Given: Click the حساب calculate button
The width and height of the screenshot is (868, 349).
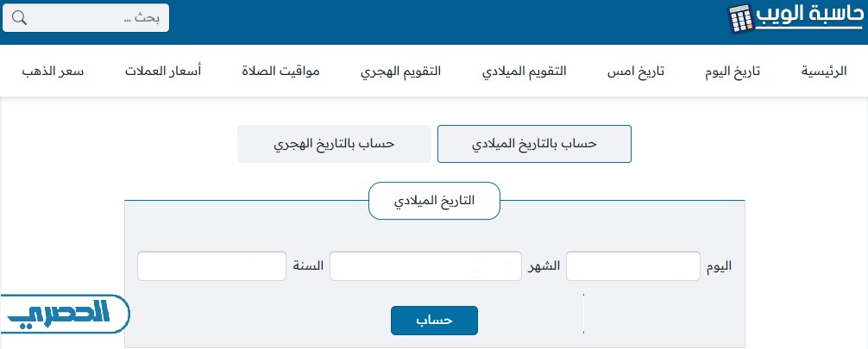Looking at the screenshot, I should tap(434, 321).
